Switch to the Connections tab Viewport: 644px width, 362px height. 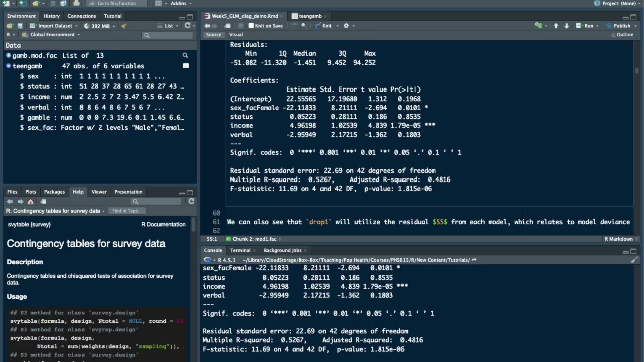tap(82, 16)
